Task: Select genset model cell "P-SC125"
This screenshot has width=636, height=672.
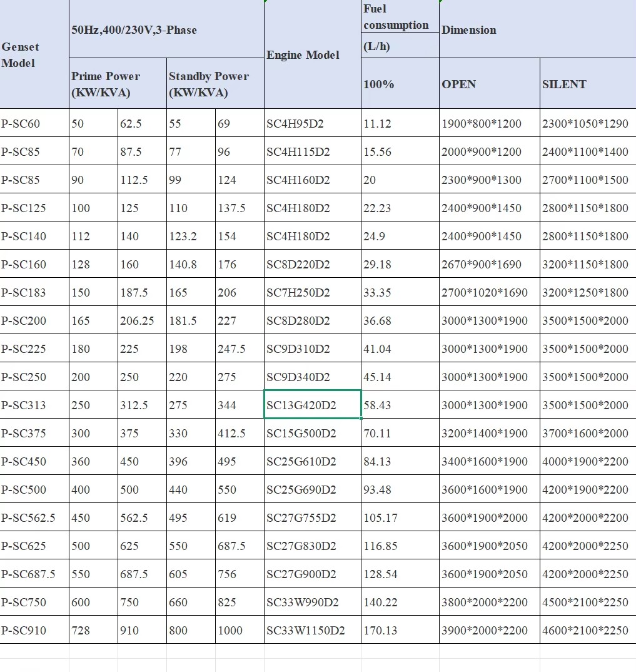Action: 34,208
